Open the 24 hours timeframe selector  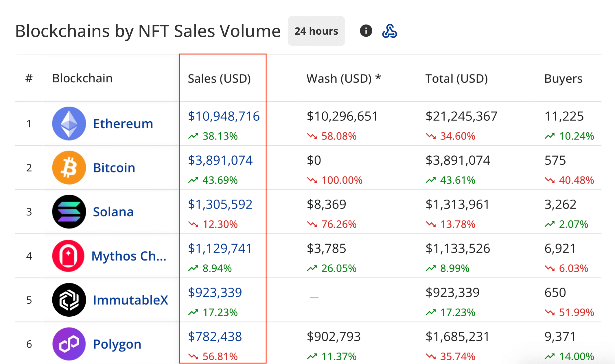coord(316,31)
